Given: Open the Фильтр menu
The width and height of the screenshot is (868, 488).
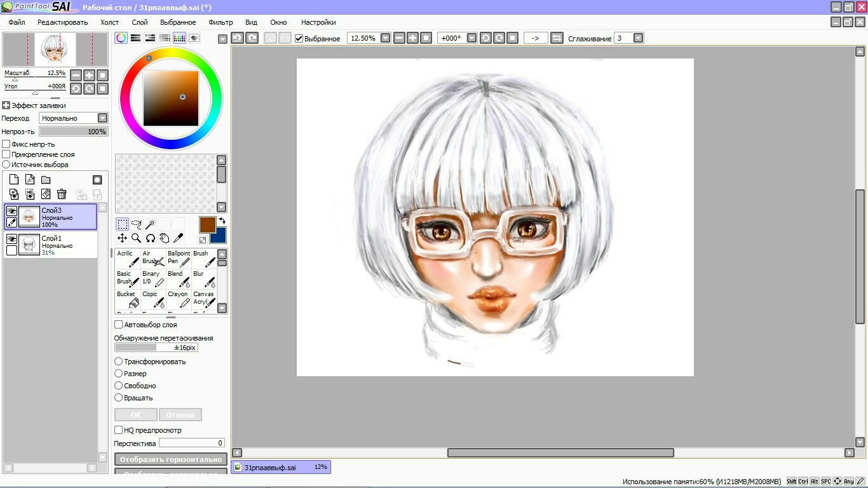Looking at the screenshot, I should (221, 22).
